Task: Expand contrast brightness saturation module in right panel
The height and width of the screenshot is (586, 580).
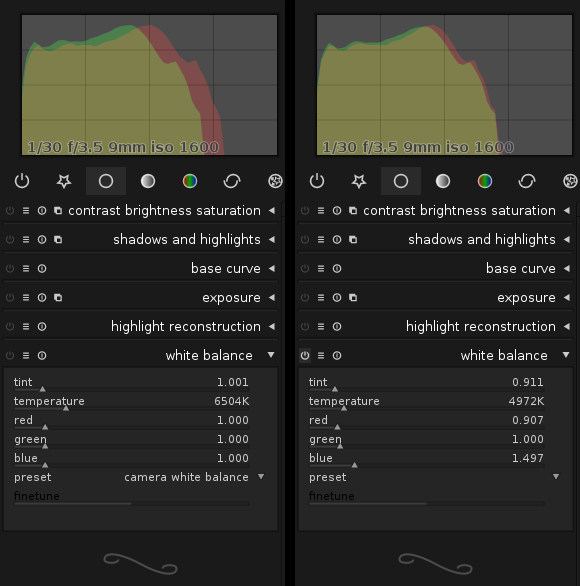Action: pyautogui.click(x=567, y=210)
